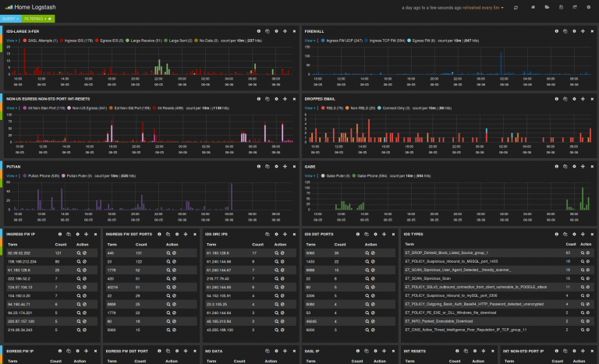Toggle the Int Resets series label
Screen dimensions: 599x364
point(170,108)
